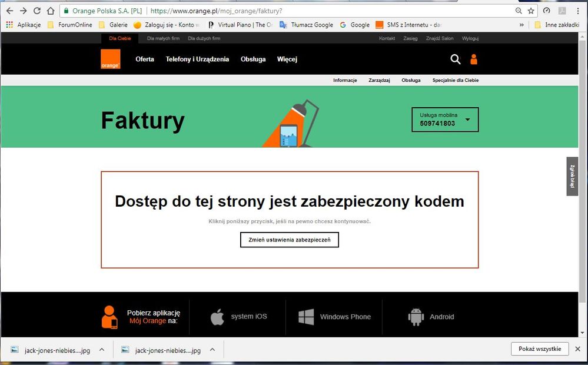Open the Aplikacje apps grid on bookmarks bar
This screenshot has width=588, height=365.
click(9, 24)
